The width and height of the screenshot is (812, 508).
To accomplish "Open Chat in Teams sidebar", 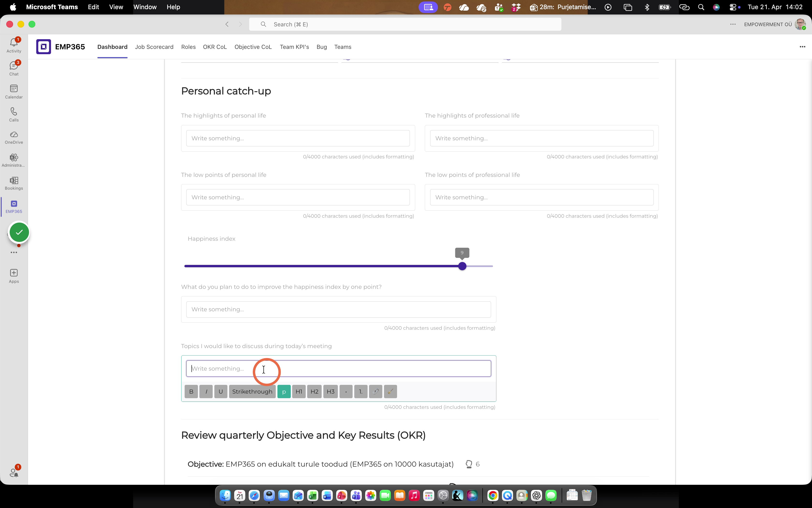I will [x=14, y=68].
